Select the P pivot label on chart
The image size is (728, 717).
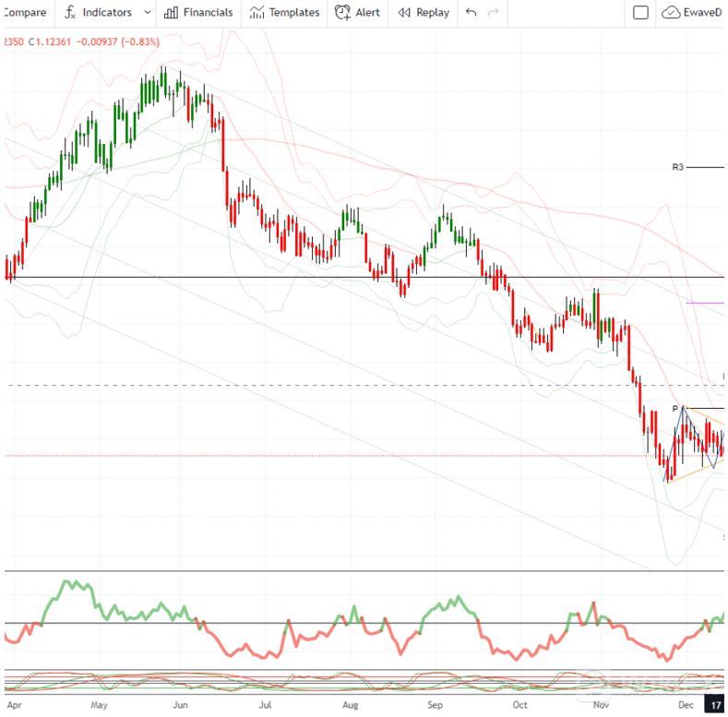coord(674,408)
